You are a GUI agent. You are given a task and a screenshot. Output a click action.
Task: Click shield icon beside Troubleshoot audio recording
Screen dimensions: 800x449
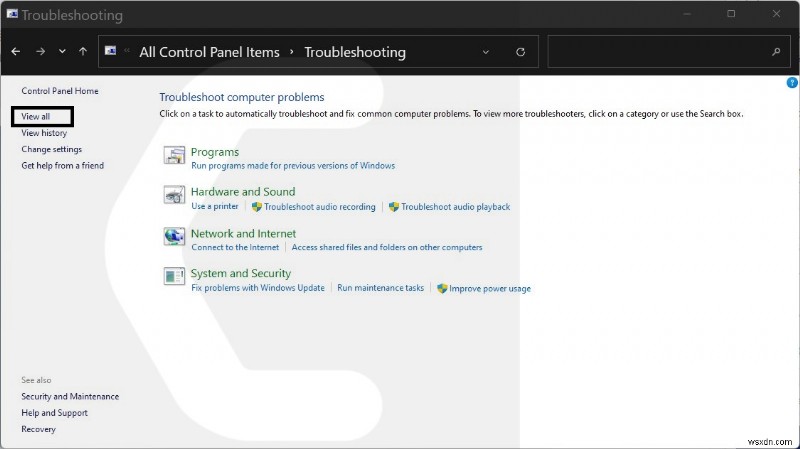point(257,207)
